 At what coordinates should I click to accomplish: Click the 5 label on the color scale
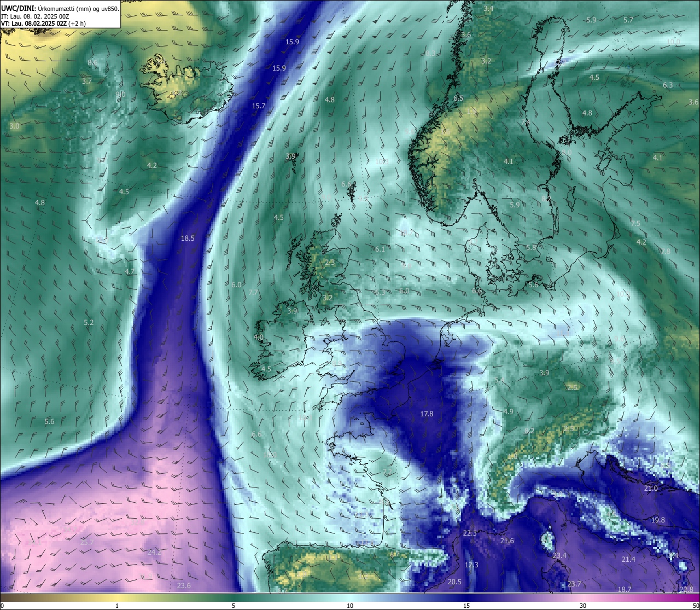click(x=234, y=605)
